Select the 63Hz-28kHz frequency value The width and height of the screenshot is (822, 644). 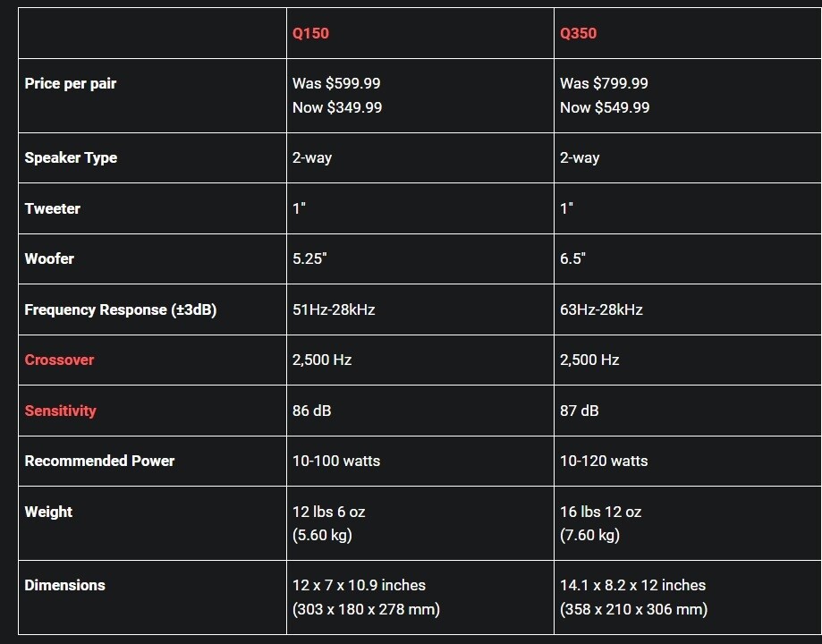[x=601, y=309]
